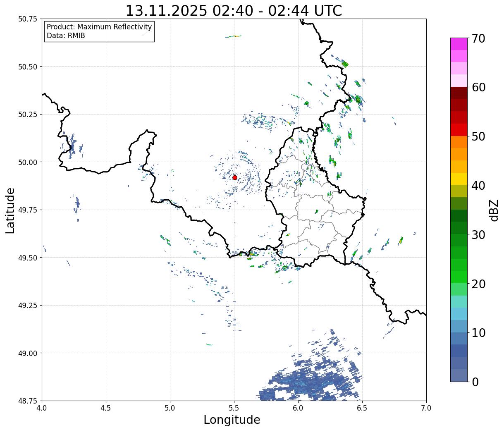Click the longitude tick label 6.5
The width and height of the screenshot is (504, 430).
click(x=362, y=408)
